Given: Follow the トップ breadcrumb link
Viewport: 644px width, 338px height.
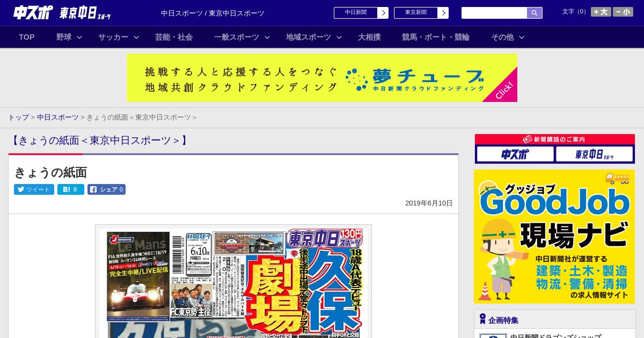Looking at the screenshot, I should click(18, 117).
